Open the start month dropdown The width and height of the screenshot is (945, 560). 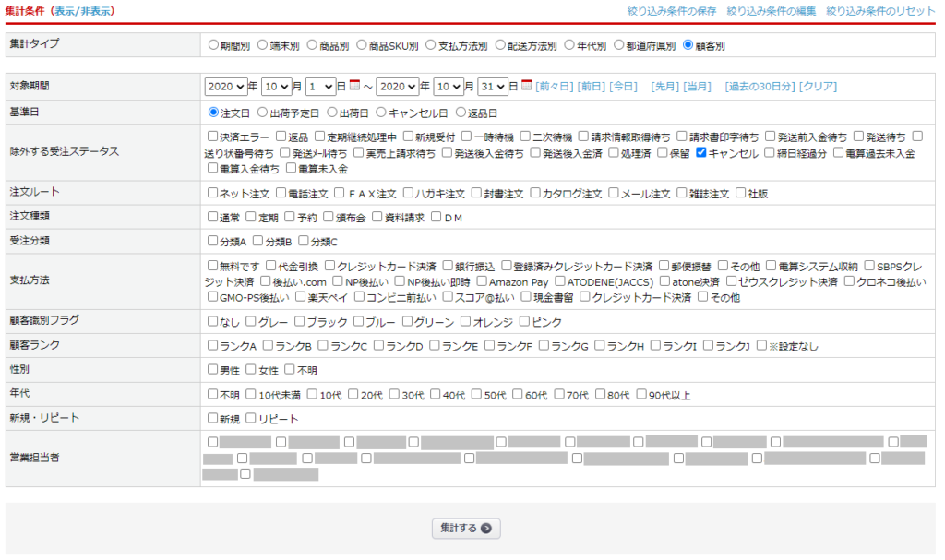276,87
